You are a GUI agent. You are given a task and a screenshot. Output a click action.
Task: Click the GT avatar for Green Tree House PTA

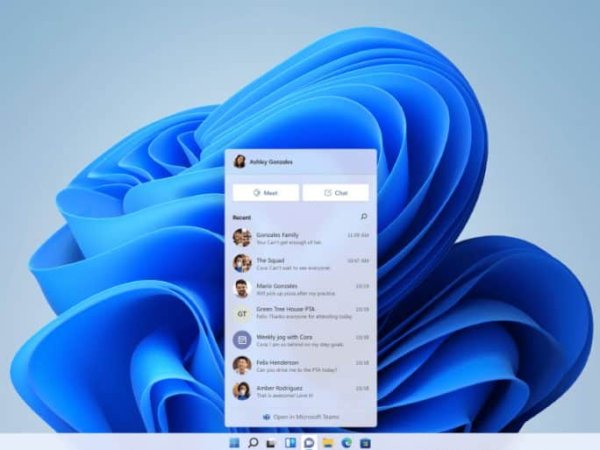coord(241,314)
